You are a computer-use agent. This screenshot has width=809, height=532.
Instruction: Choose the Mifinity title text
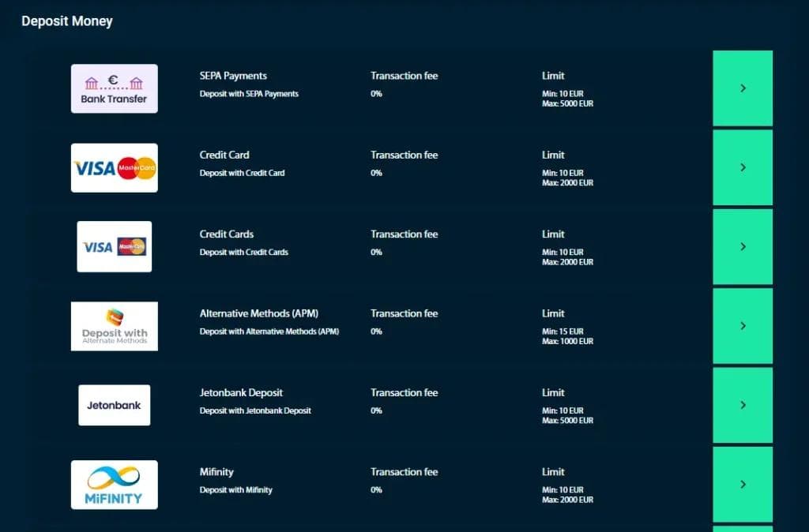click(216, 472)
